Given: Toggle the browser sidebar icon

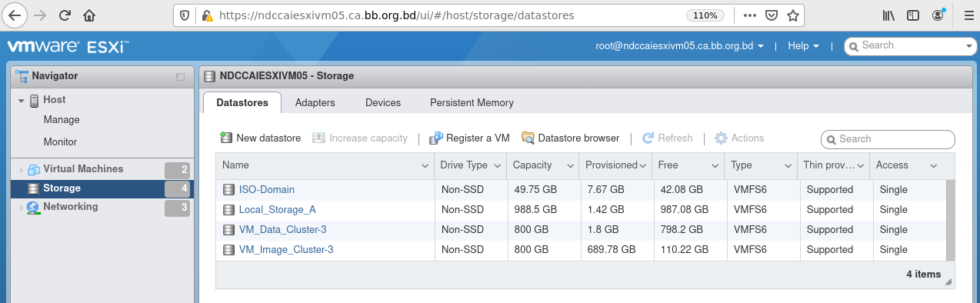Looking at the screenshot, I should pos(913,15).
